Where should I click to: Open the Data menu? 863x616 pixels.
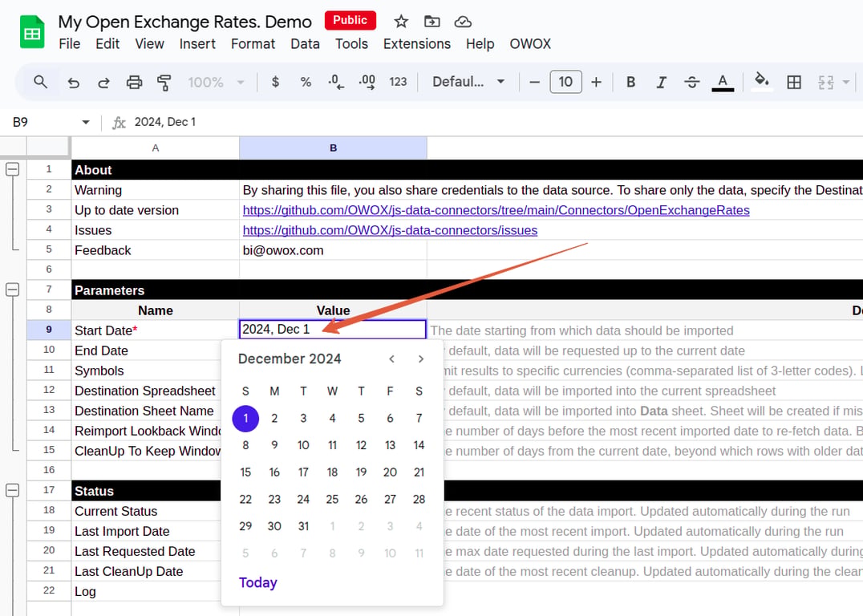click(x=305, y=44)
